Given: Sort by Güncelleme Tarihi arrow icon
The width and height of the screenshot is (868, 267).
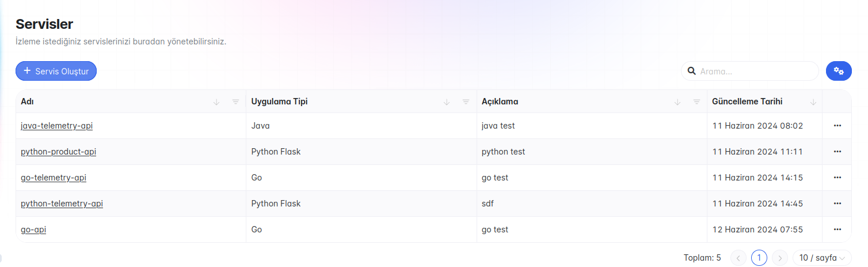Looking at the screenshot, I should (813, 102).
